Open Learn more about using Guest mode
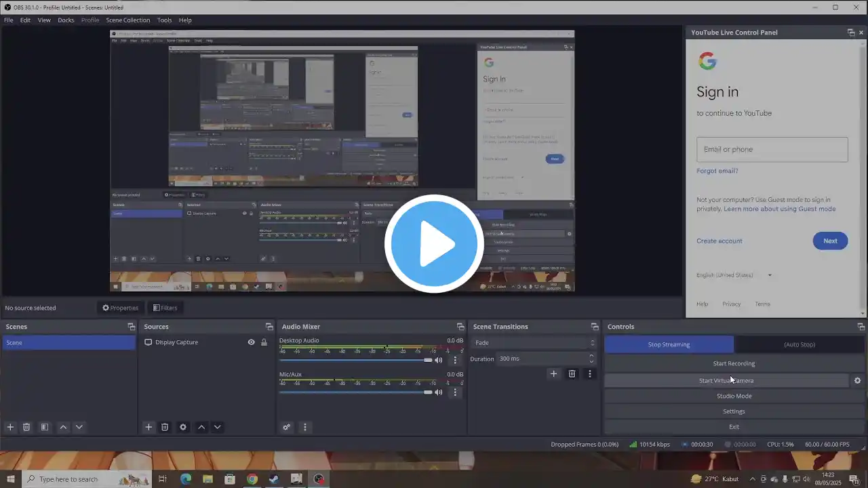This screenshot has height=488, width=868. pyautogui.click(x=780, y=209)
